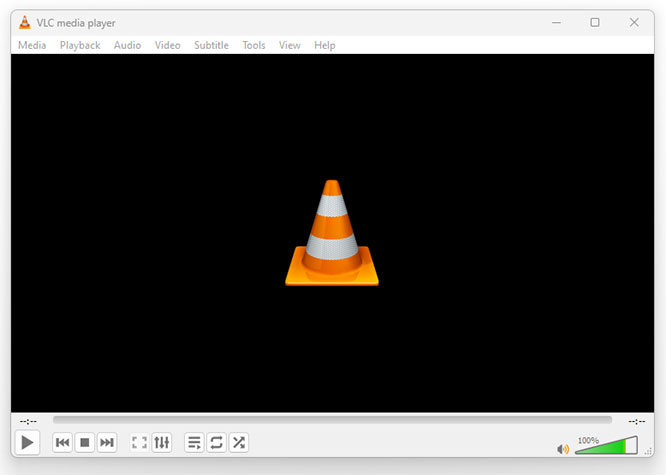Close the VLC media player window
The height and width of the screenshot is (475, 666).
634,23
